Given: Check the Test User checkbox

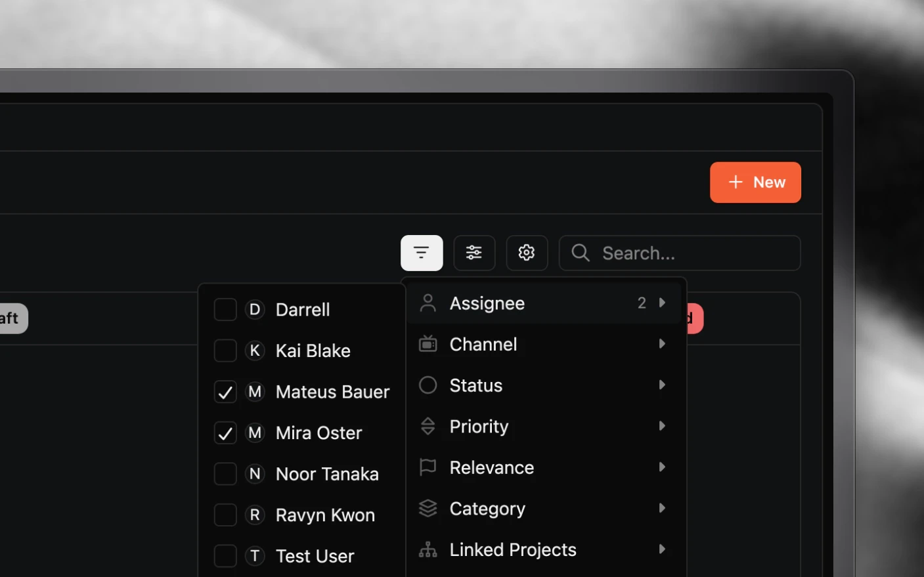Looking at the screenshot, I should [225, 556].
